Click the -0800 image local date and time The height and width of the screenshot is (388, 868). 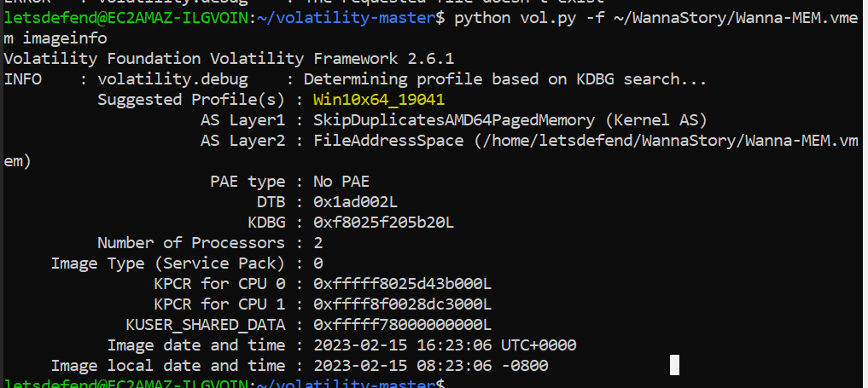[x=431, y=366]
